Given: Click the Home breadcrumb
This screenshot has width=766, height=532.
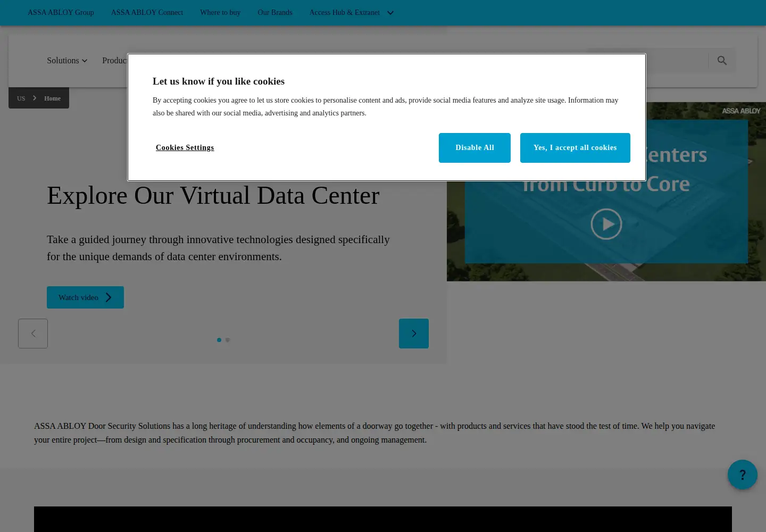Looking at the screenshot, I should point(52,98).
